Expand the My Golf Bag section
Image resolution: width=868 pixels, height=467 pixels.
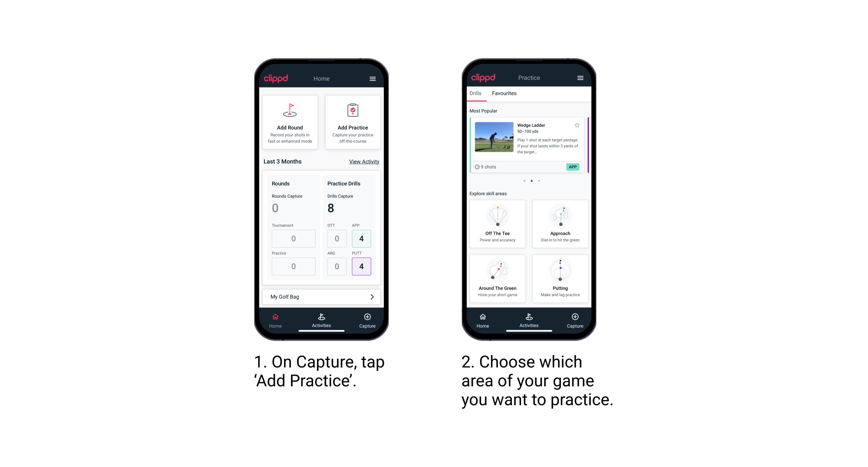[x=373, y=296]
